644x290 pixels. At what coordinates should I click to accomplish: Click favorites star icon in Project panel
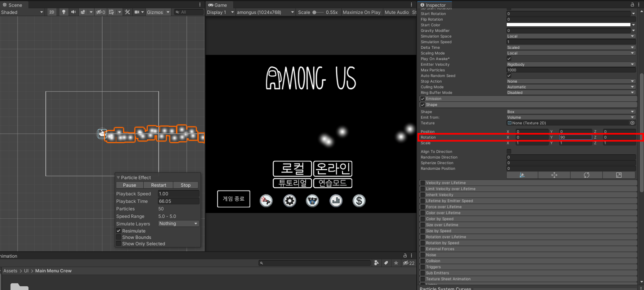click(x=396, y=263)
